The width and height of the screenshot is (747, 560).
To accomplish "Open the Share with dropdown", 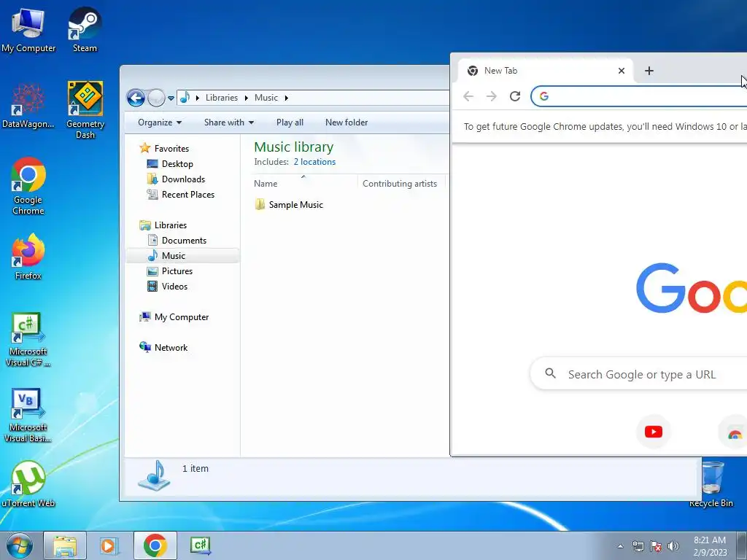I will (x=228, y=122).
